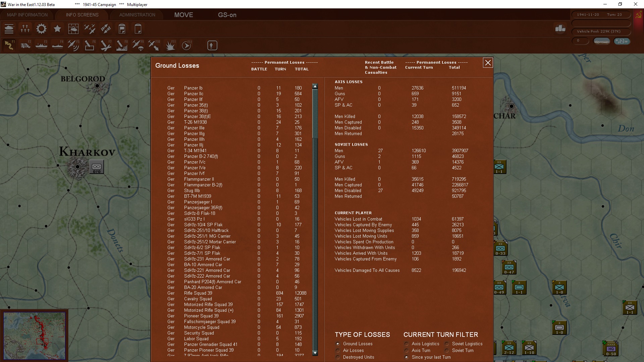Select the Destroyed Units radio option
Screen dimensions: 644x362
(x=338, y=357)
